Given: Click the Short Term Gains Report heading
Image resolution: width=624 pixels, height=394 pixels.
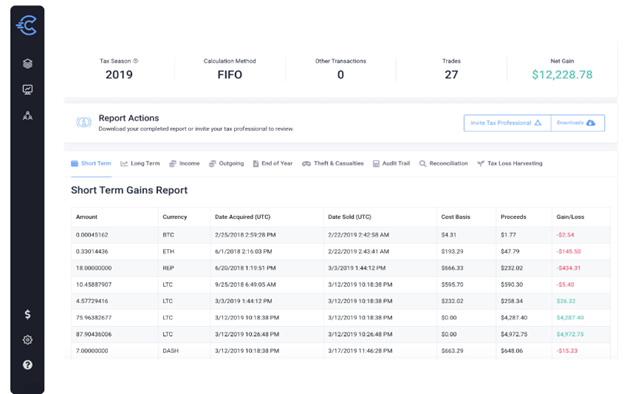Looking at the screenshot, I should point(129,190).
